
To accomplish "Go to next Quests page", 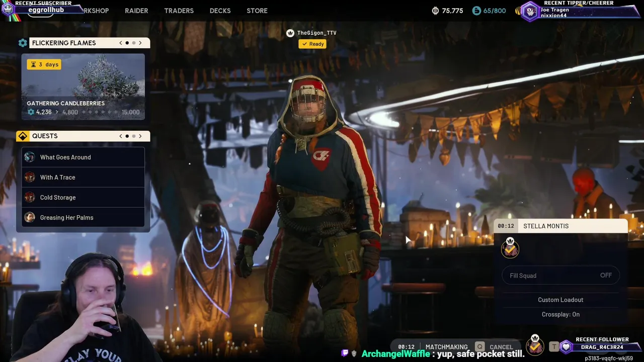I will click(140, 136).
